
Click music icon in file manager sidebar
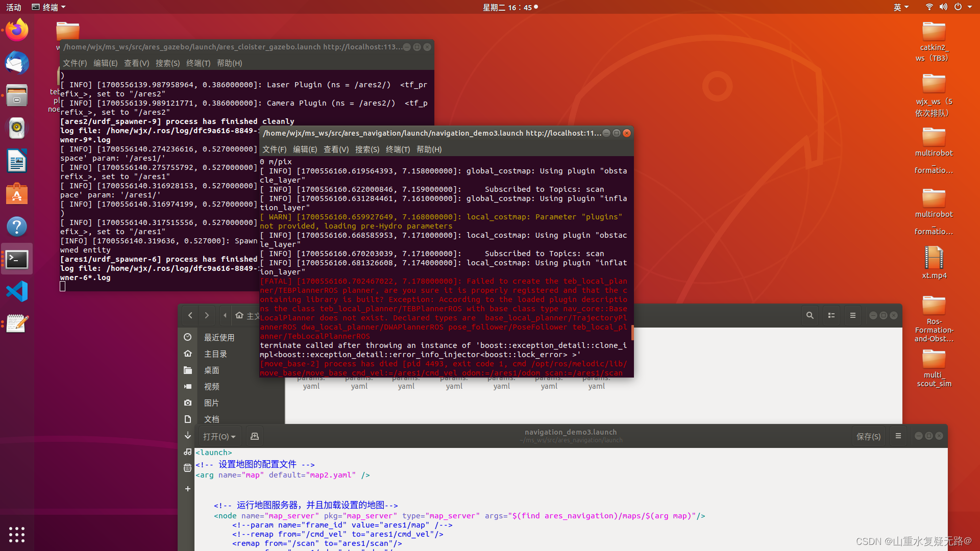[x=188, y=452]
